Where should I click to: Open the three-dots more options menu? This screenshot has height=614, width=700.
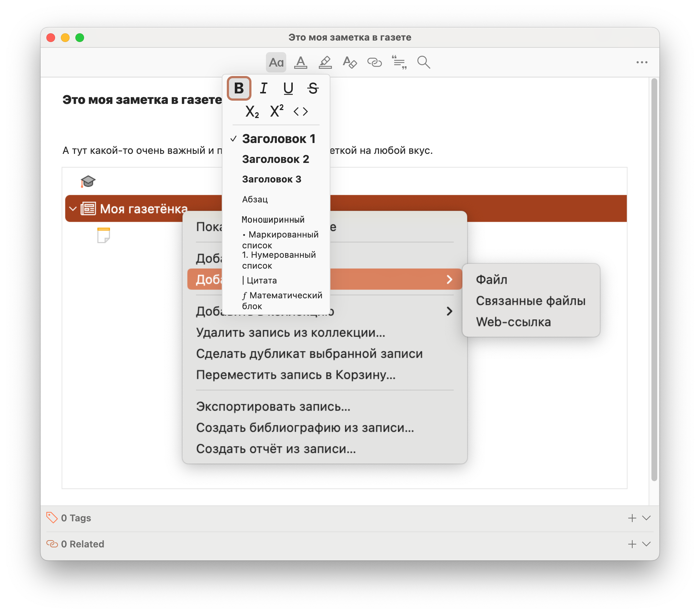coord(642,62)
